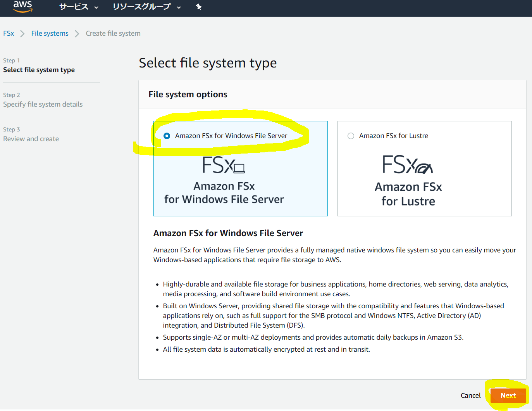The height and width of the screenshot is (411, 532).
Task: Expand the リソースグループ dropdown
Action: pos(142,7)
